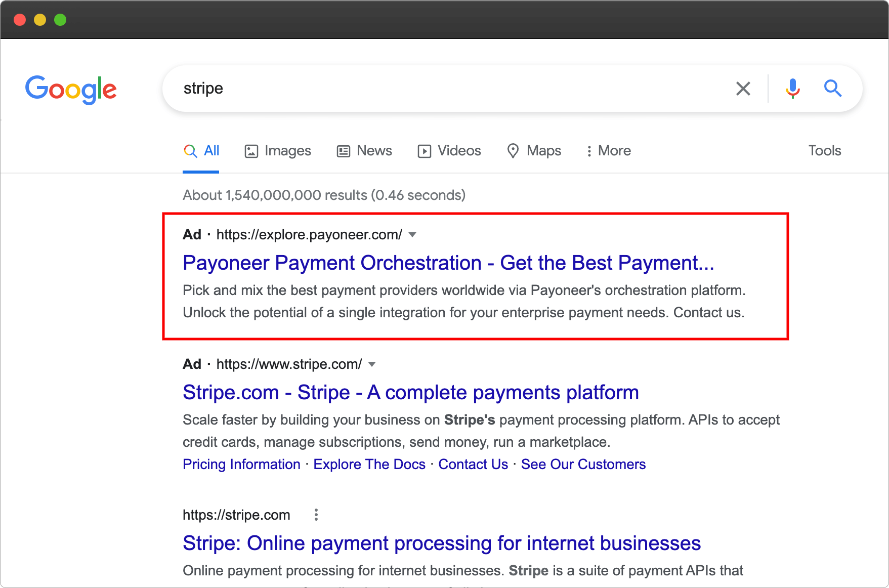Open the search Tools options

tap(825, 151)
